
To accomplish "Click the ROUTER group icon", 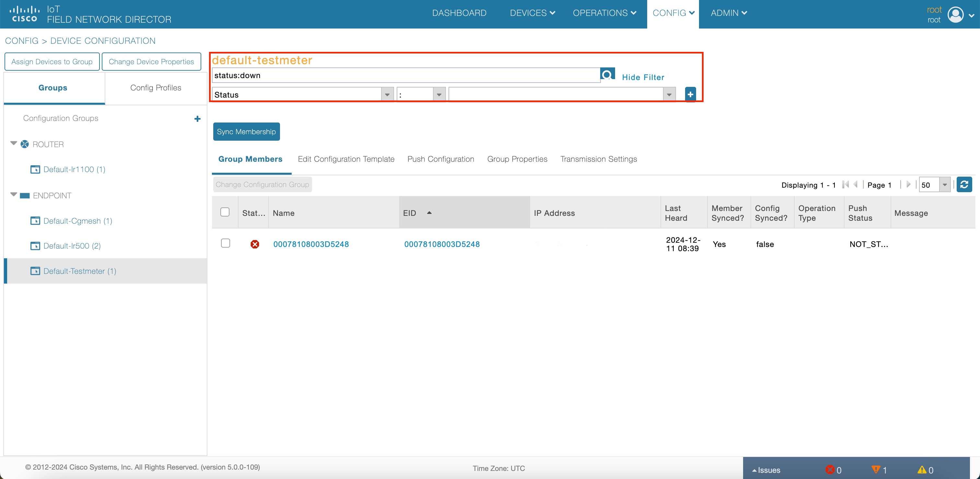I will pyautogui.click(x=25, y=144).
